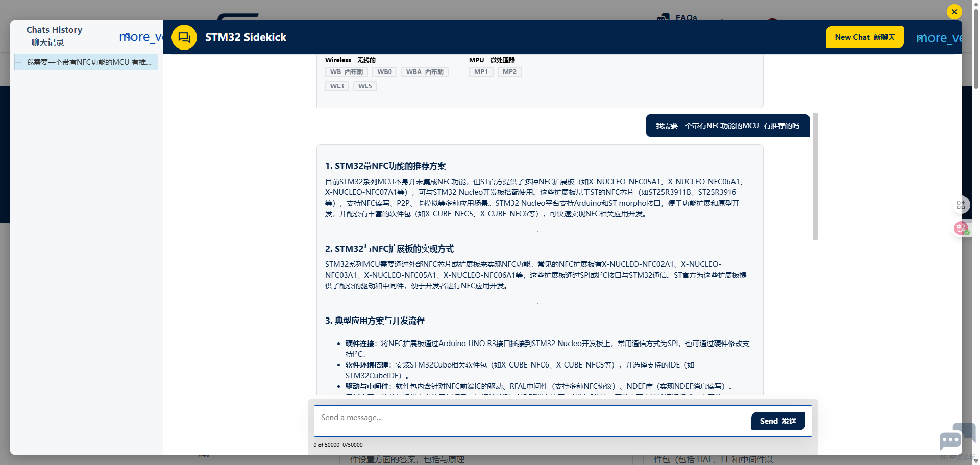
Task: Click heading '3. 典型应用方案与开发流程'
Action: (x=375, y=321)
